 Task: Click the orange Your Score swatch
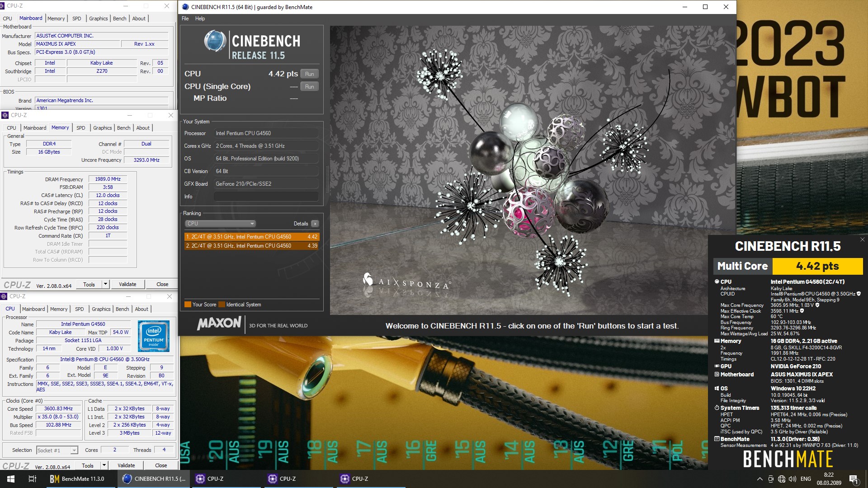[188, 305]
